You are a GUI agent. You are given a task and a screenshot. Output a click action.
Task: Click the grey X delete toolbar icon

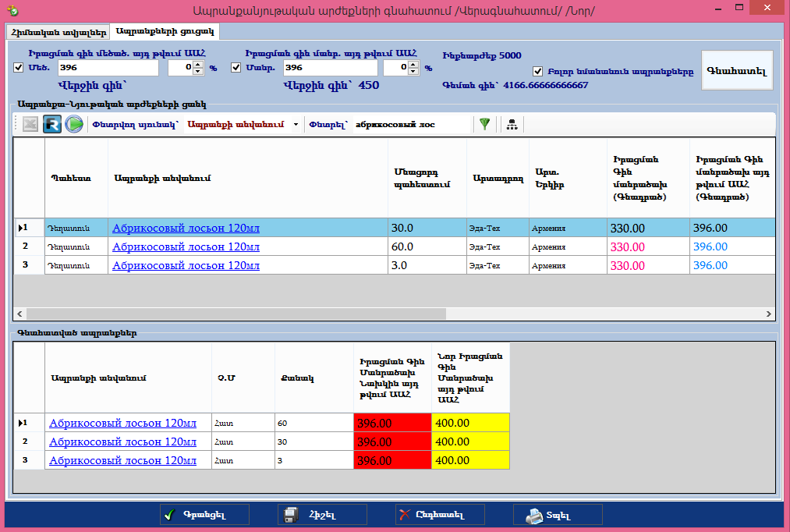click(30, 124)
